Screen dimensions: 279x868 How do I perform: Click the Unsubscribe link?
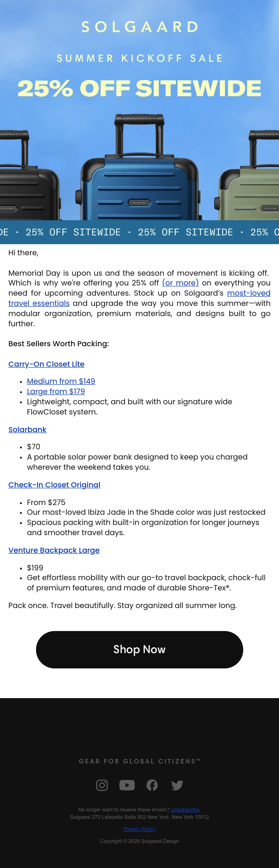(185, 809)
